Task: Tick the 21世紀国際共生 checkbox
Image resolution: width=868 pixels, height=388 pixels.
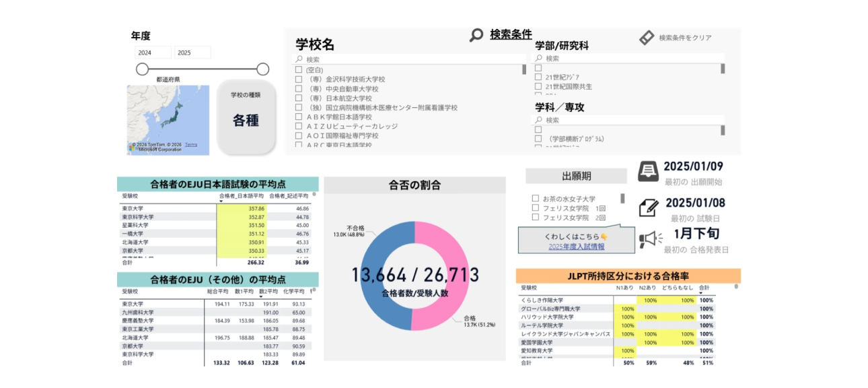Action: [538, 87]
